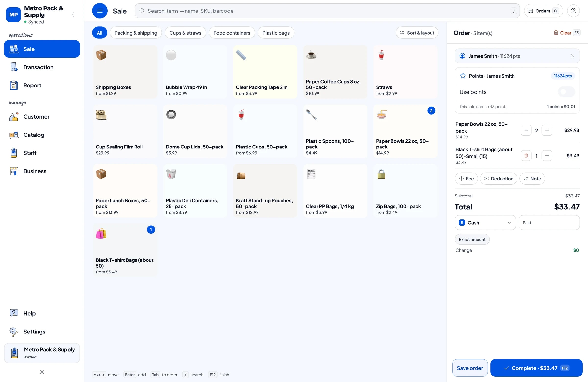Add a Note to the order
The height and width of the screenshot is (382, 588).
pyautogui.click(x=532, y=178)
